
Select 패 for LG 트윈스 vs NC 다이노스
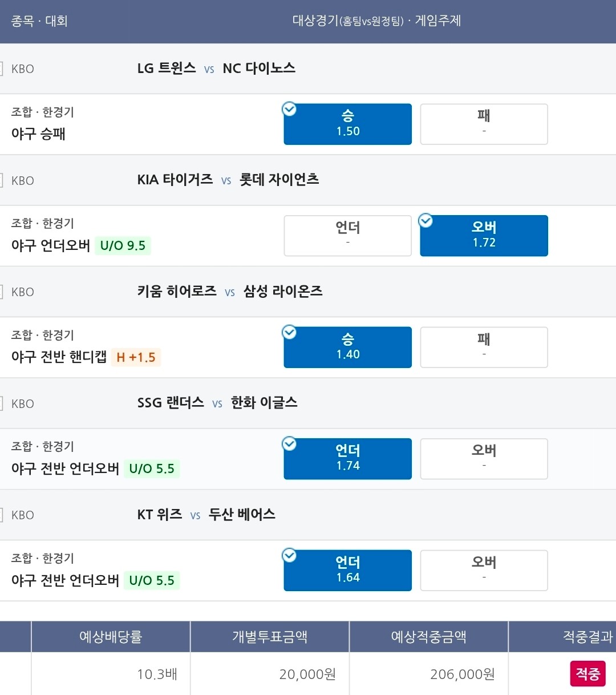tap(484, 124)
